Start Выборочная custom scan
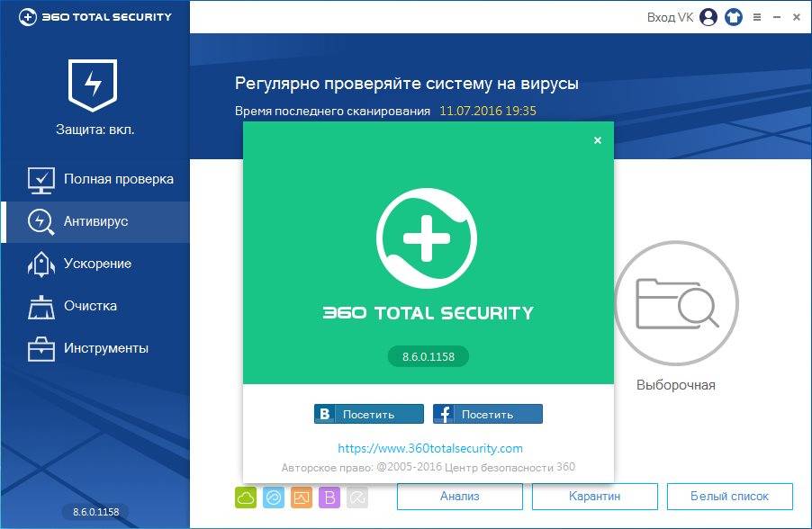The height and width of the screenshot is (529, 812). [x=676, y=316]
